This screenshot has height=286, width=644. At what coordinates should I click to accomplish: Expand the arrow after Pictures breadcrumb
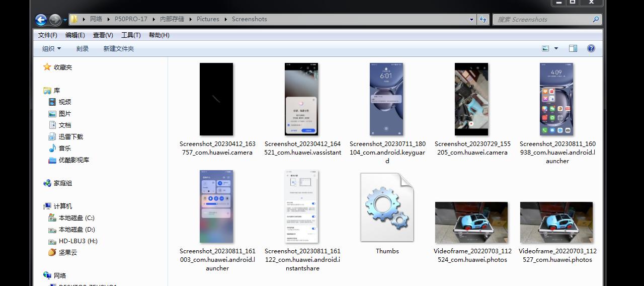[226, 19]
